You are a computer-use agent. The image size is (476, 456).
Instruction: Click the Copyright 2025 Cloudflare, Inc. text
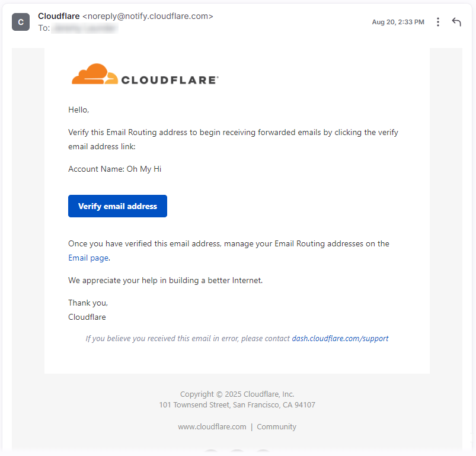pyautogui.click(x=237, y=394)
